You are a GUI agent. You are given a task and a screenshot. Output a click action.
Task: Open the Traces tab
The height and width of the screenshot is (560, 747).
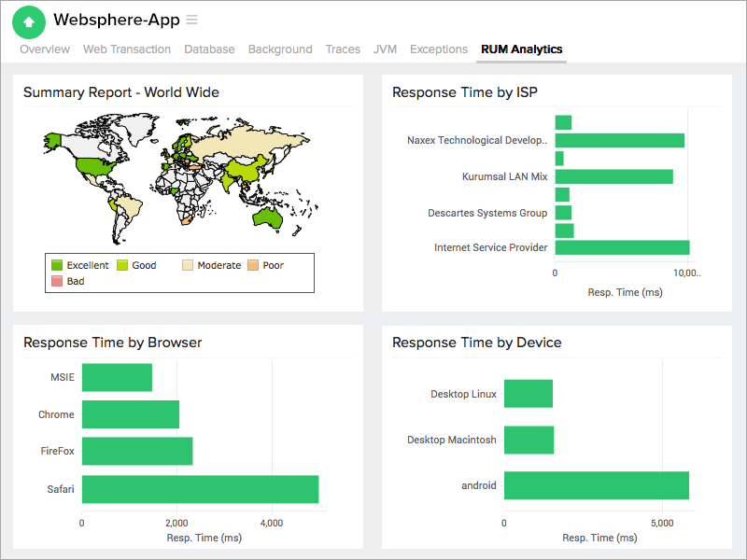tap(343, 49)
